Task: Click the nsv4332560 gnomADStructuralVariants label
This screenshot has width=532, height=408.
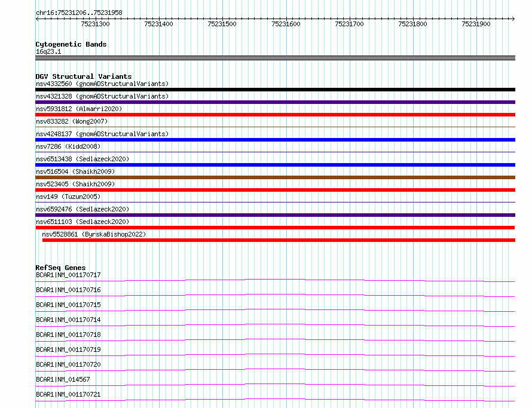Action: point(102,84)
